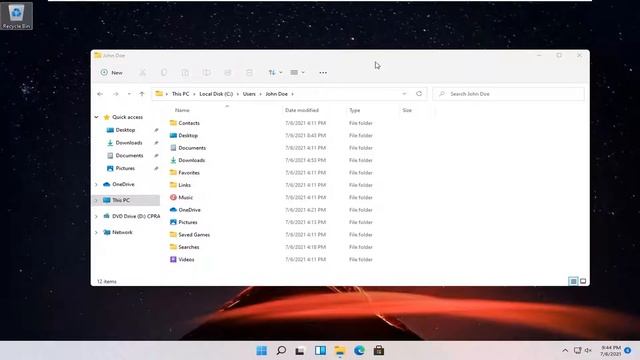Select Network in the navigation pane
This screenshot has width=640, height=360.
122,232
